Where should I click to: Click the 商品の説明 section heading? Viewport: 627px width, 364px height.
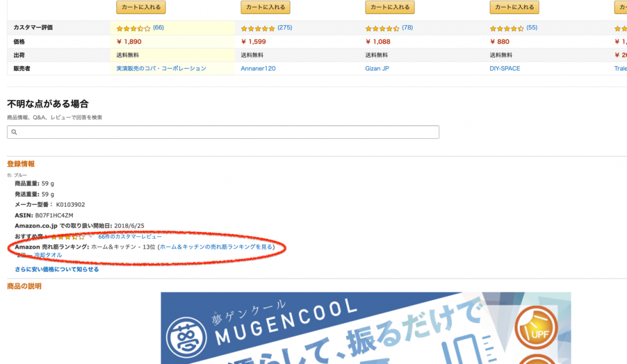[24, 286]
